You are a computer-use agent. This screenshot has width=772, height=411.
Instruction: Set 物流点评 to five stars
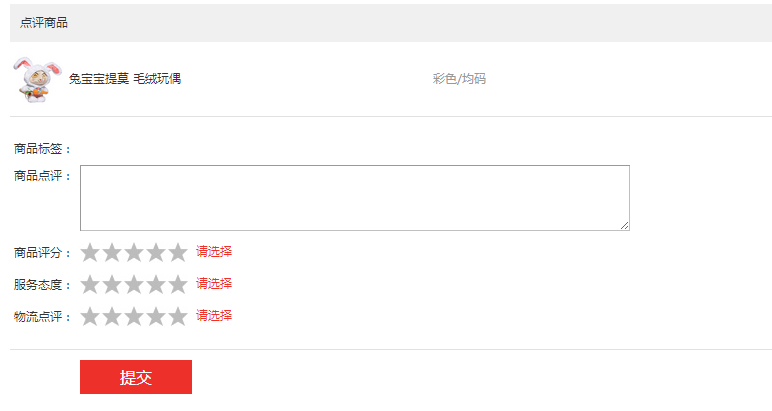tap(178, 316)
